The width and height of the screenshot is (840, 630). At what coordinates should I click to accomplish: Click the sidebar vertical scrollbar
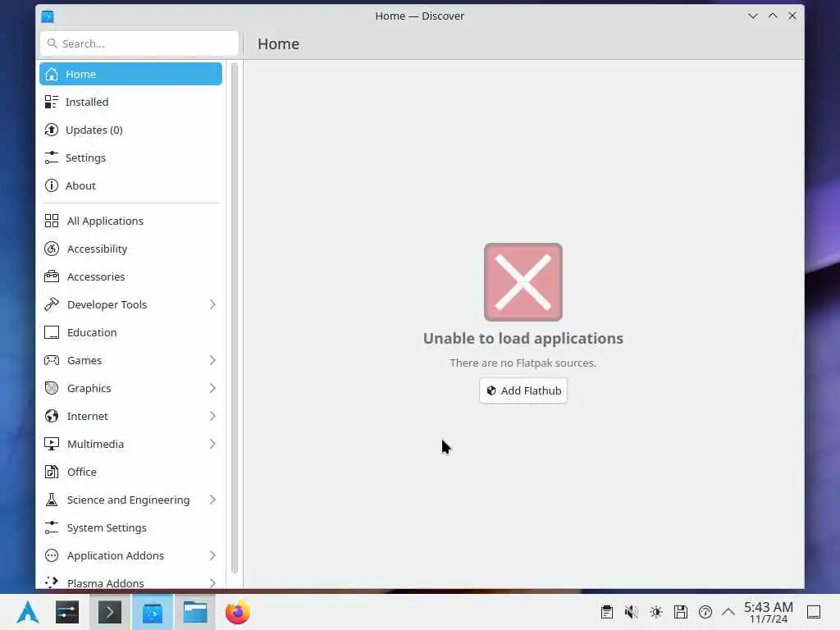[234, 318]
